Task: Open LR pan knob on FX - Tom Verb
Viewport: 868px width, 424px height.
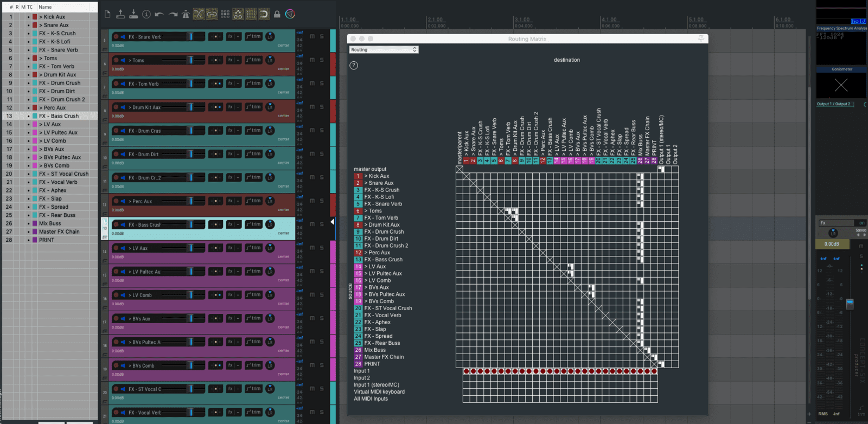Action: 270,83
